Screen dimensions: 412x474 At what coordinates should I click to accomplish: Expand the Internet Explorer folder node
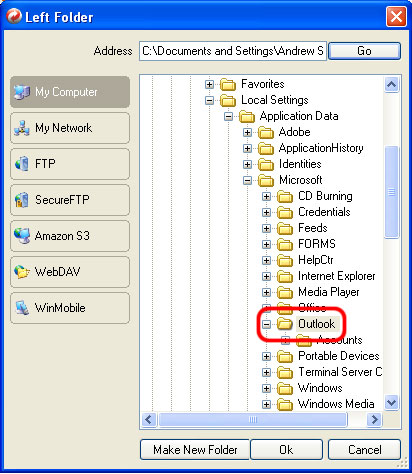(266, 276)
